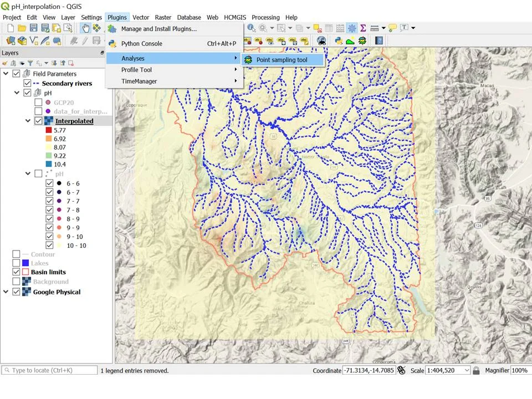
Task: Choose Python Console from Plugins menu
Action: pyautogui.click(x=175, y=43)
